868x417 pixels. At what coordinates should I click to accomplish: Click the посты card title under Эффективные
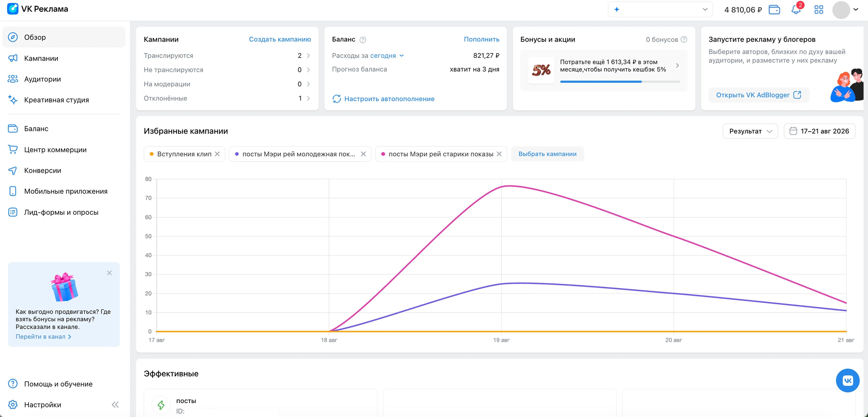[186, 401]
